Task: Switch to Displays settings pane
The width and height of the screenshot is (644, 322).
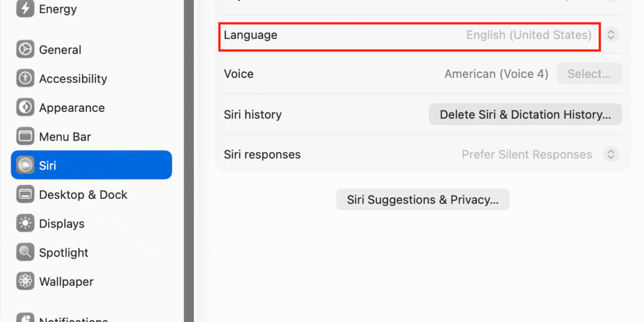Action: pos(62,224)
